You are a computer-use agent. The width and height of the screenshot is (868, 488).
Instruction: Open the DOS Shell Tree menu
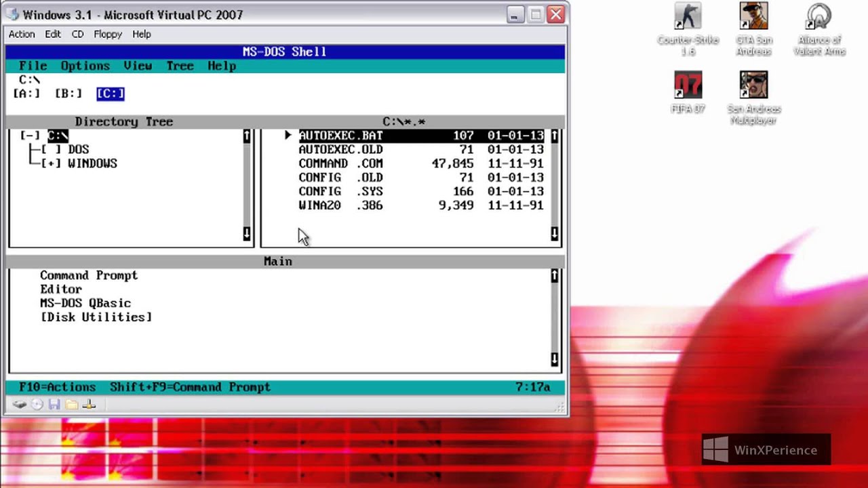click(180, 66)
